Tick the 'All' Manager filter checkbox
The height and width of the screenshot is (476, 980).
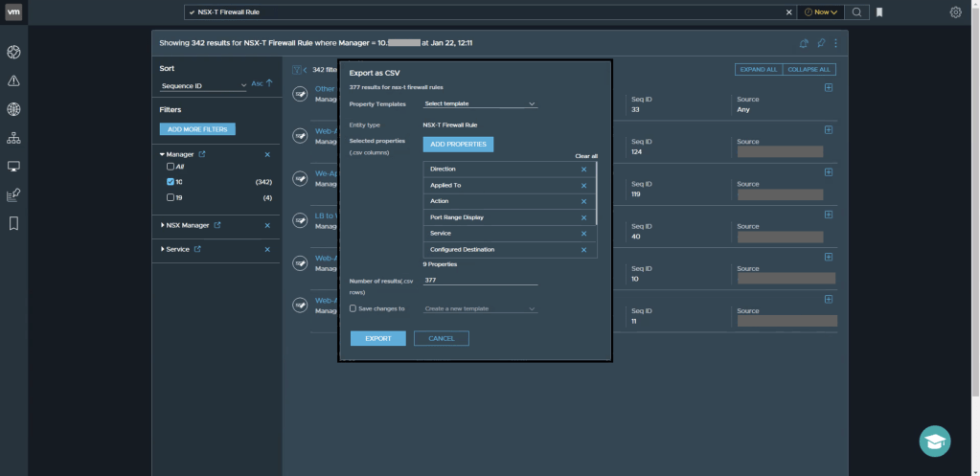pos(171,167)
